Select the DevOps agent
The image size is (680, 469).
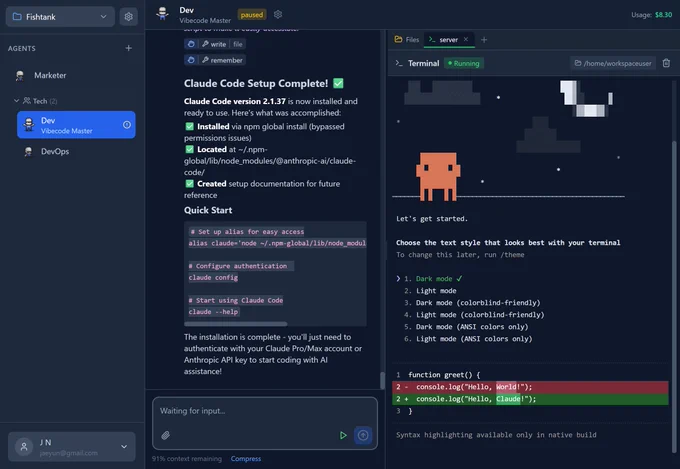[55, 151]
